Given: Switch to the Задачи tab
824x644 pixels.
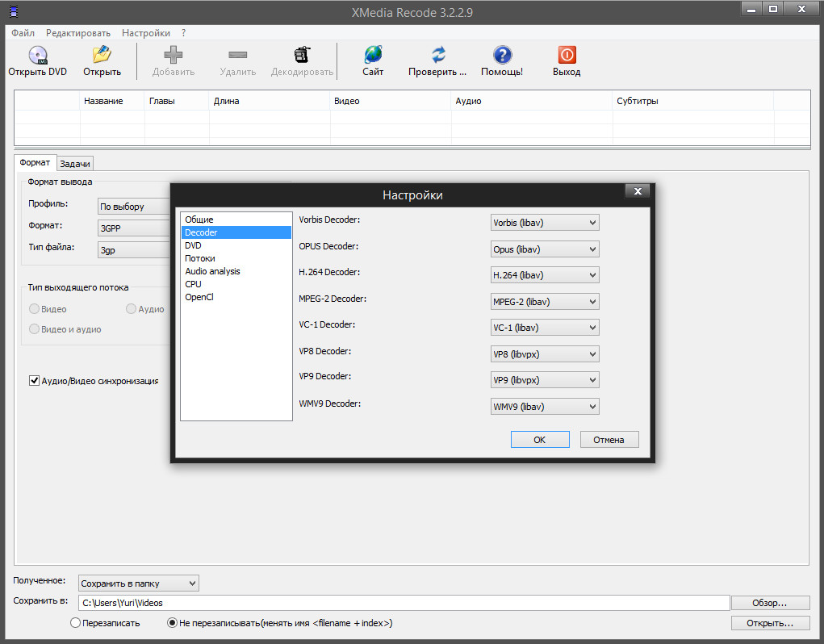Looking at the screenshot, I should point(74,164).
